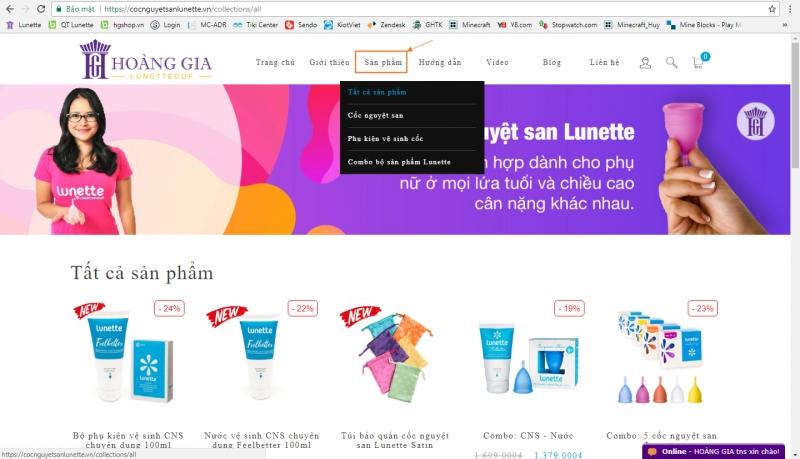This screenshot has width=800, height=459.
Task: Click the page vertical scrollbar thumb
Action: point(795,105)
